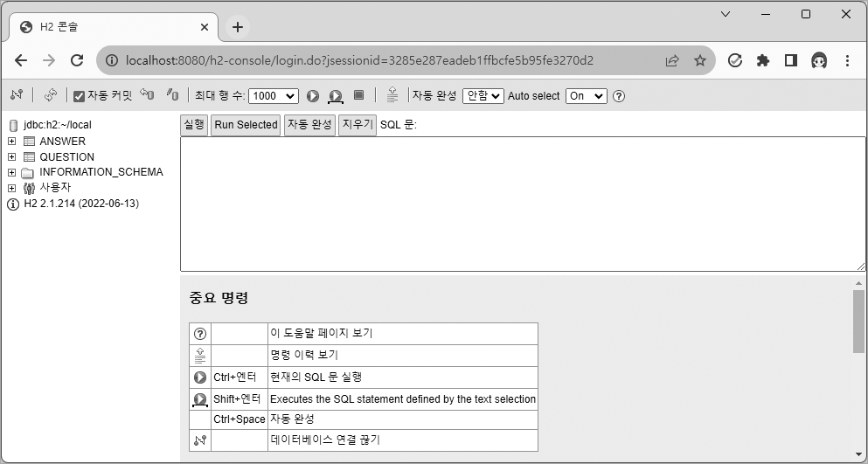The image size is (868, 464).
Task: Click the 데이터베이스 연결 끊기 table cell
Action: tap(402, 440)
